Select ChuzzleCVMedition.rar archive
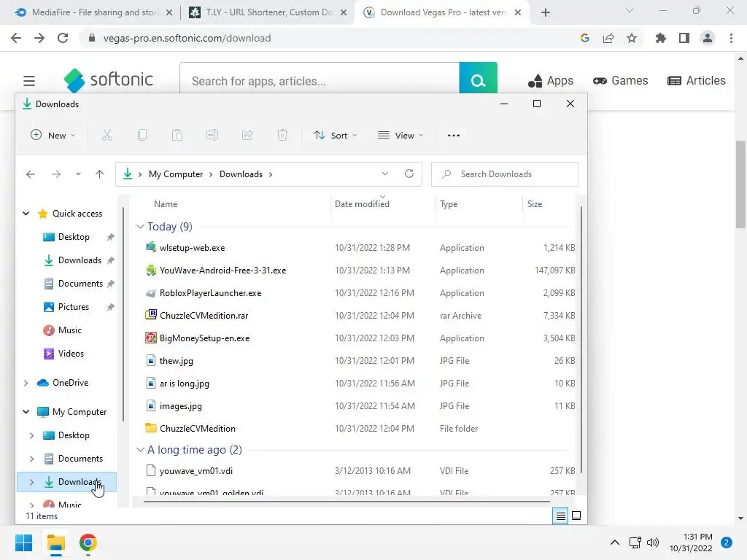 204,315
